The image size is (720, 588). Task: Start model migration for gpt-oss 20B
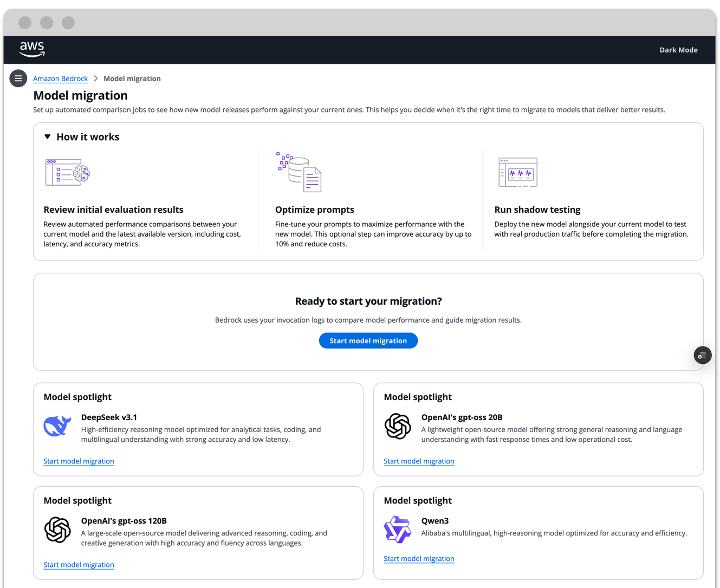coord(419,461)
